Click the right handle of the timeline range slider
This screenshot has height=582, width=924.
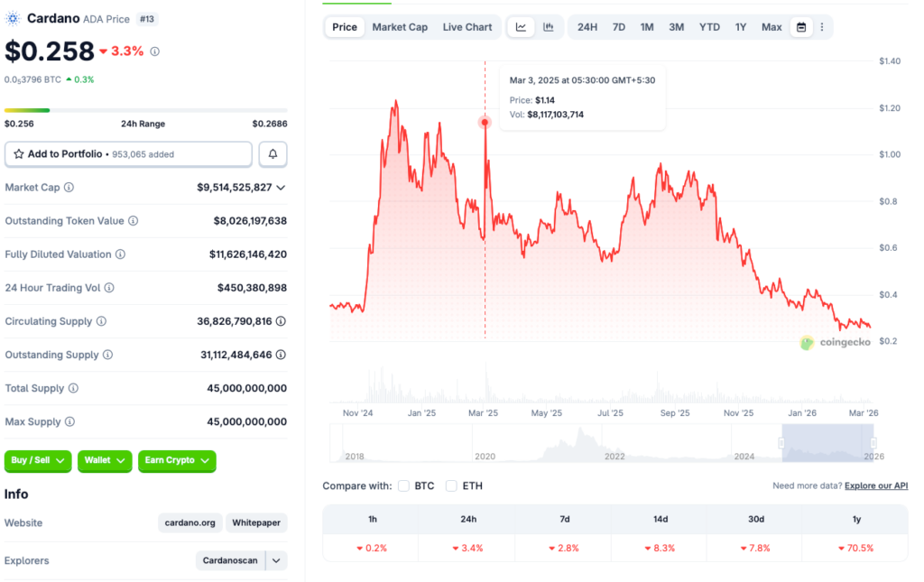(873, 442)
